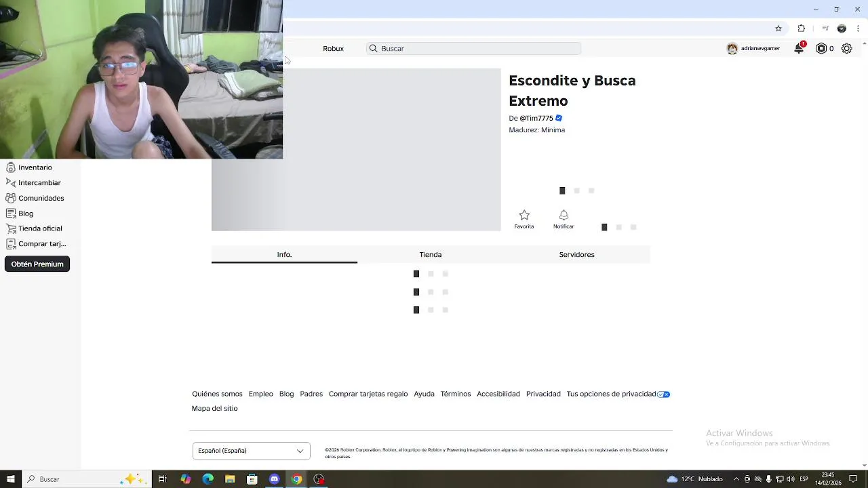Click the Roblox Buscar search field
Image resolution: width=868 pixels, height=488 pixels.
[x=474, y=48]
